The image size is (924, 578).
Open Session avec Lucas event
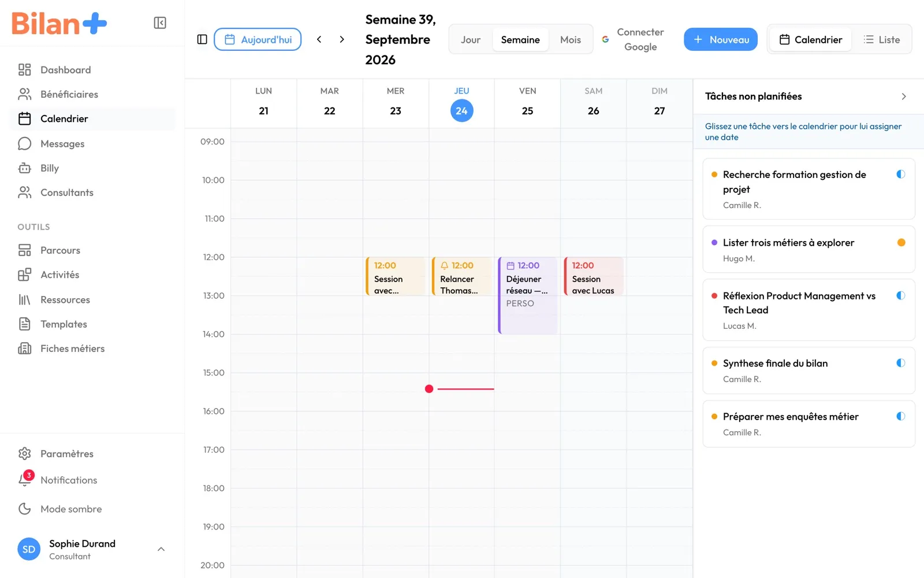coord(594,276)
